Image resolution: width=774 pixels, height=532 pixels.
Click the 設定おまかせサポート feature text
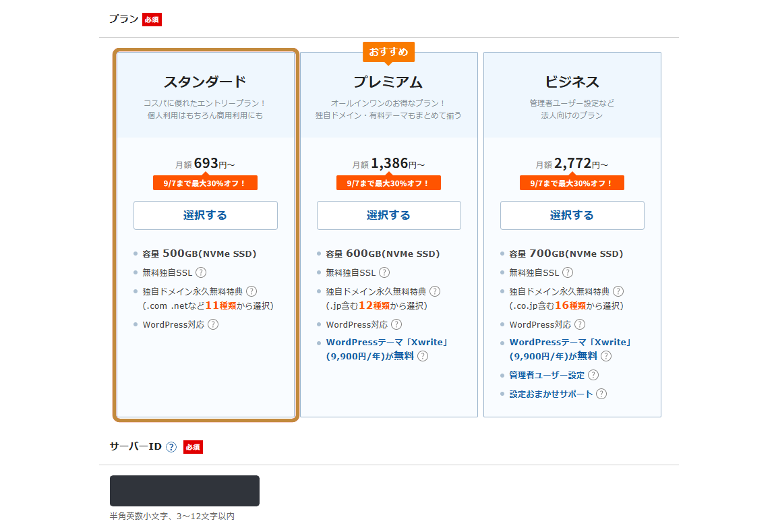tap(551, 394)
